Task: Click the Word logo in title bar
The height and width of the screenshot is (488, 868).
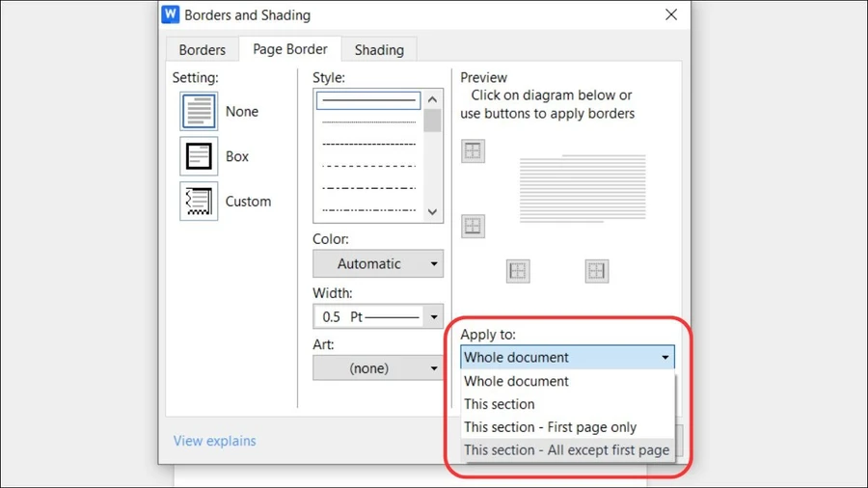Action: [171, 14]
